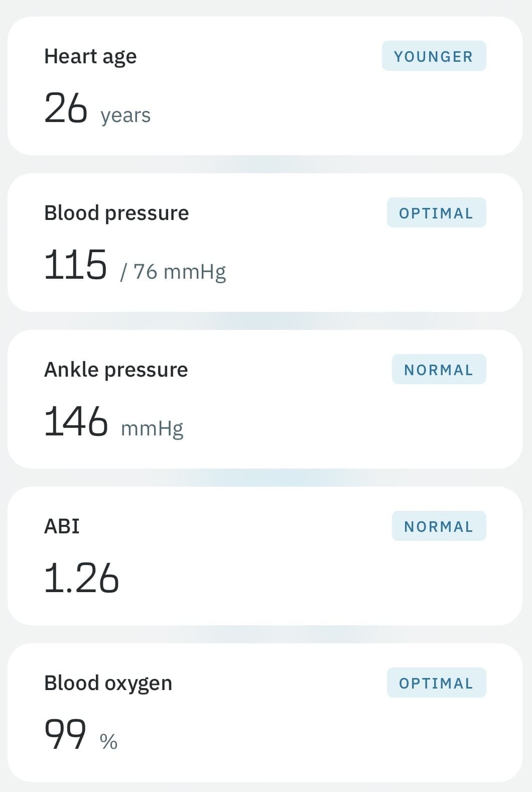This screenshot has width=532, height=792.
Task: Click the 1.26 ABI value
Action: tap(81, 578)
